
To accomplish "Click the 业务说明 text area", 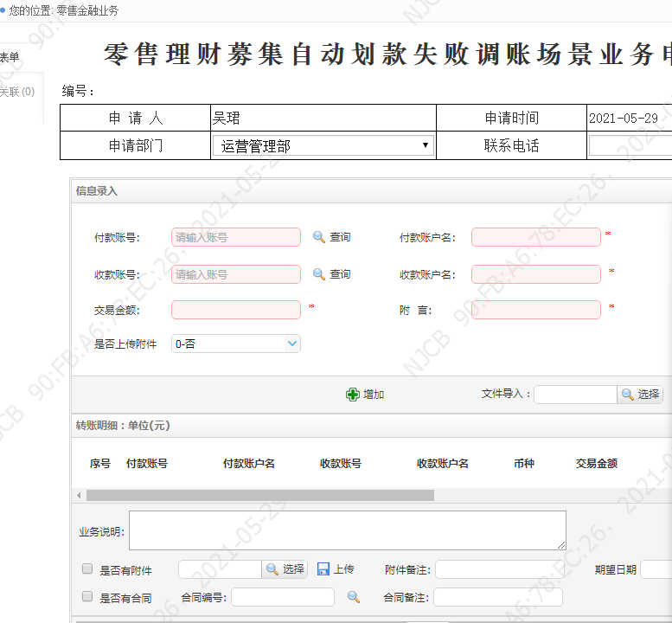I will click(x=348, y=530).
